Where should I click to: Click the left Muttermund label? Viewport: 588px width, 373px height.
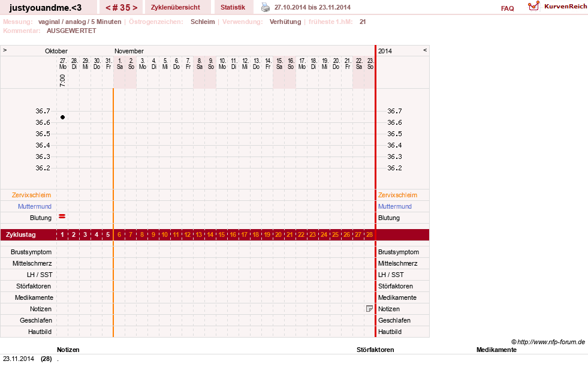(35, 206)
